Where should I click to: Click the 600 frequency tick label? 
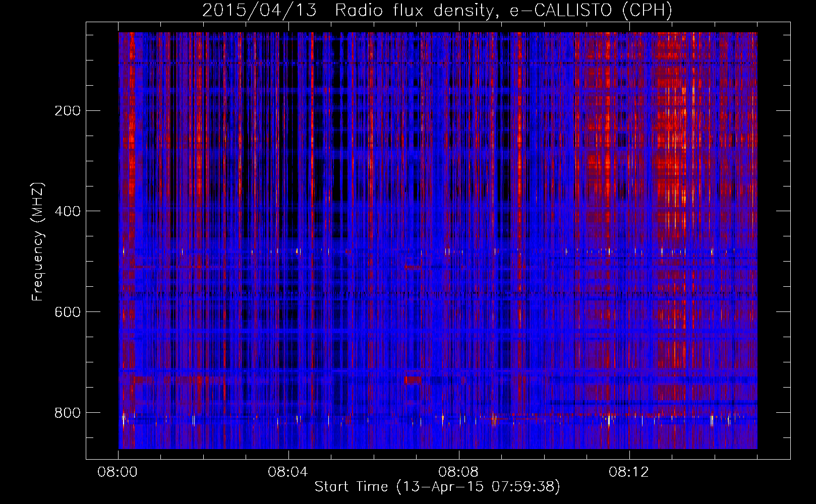[x=67, y=312]
